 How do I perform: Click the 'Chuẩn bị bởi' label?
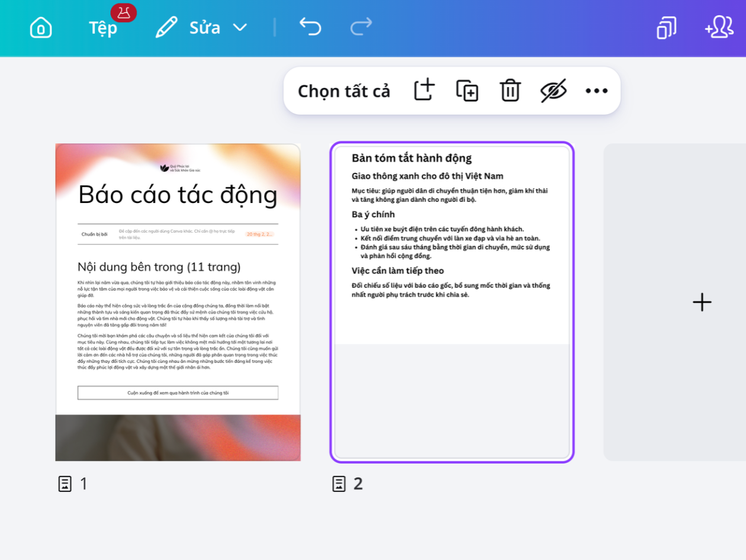(95, 234)
